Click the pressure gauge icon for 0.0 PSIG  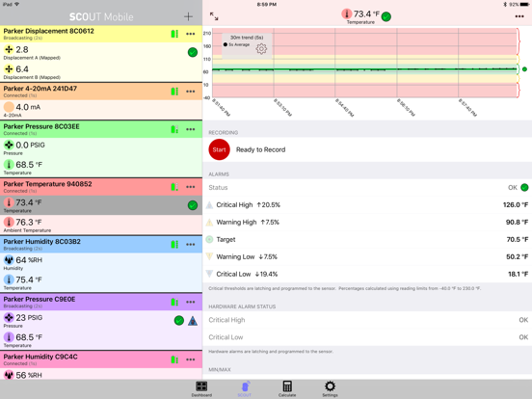click(x=9, y=146)
